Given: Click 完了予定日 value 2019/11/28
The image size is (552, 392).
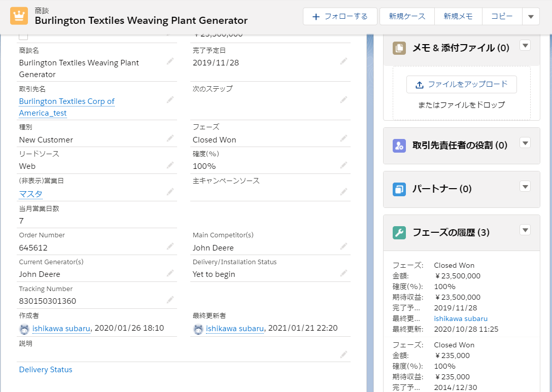Looking at the screenshot, I should (x=216, y=63).
